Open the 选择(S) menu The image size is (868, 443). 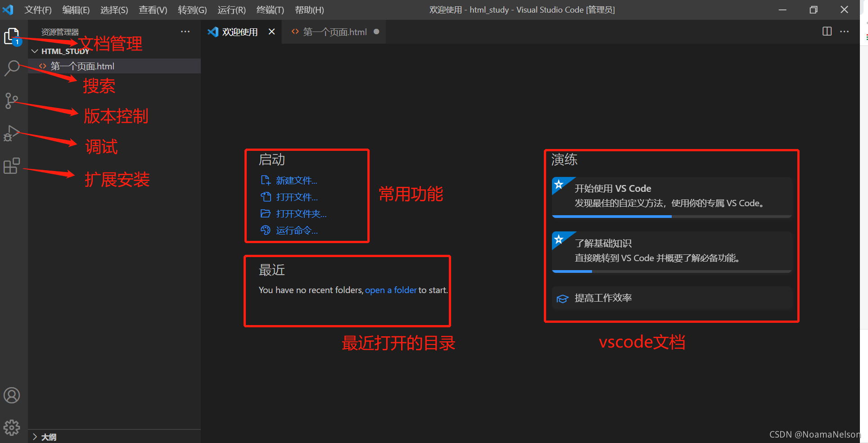[x=114, y=10]
